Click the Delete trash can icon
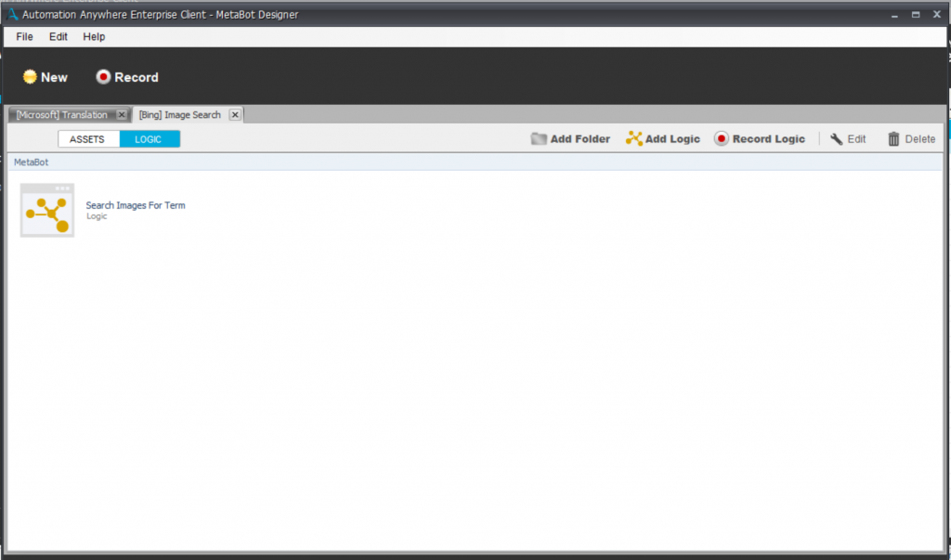 click(893, 139)
